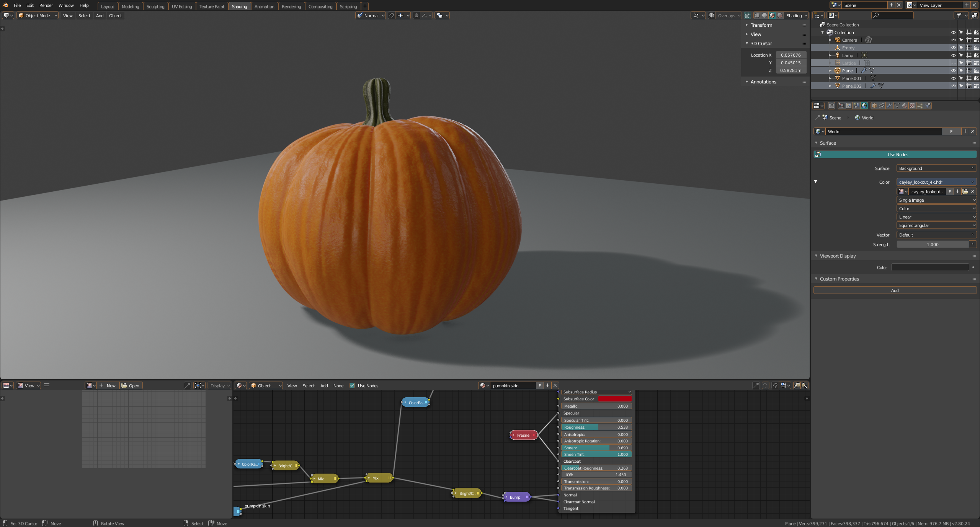
Task: Click the Strength value field
Action: point(932,245)
